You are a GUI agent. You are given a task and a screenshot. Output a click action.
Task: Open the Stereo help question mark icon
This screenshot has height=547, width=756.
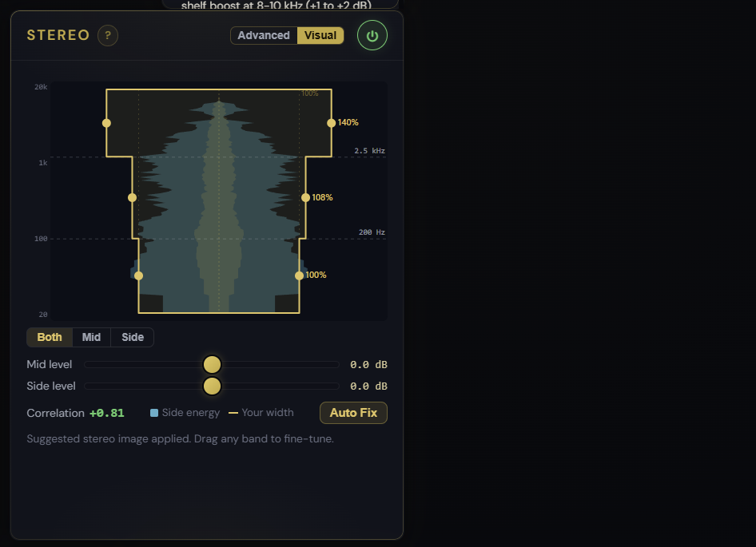point(108,36)
